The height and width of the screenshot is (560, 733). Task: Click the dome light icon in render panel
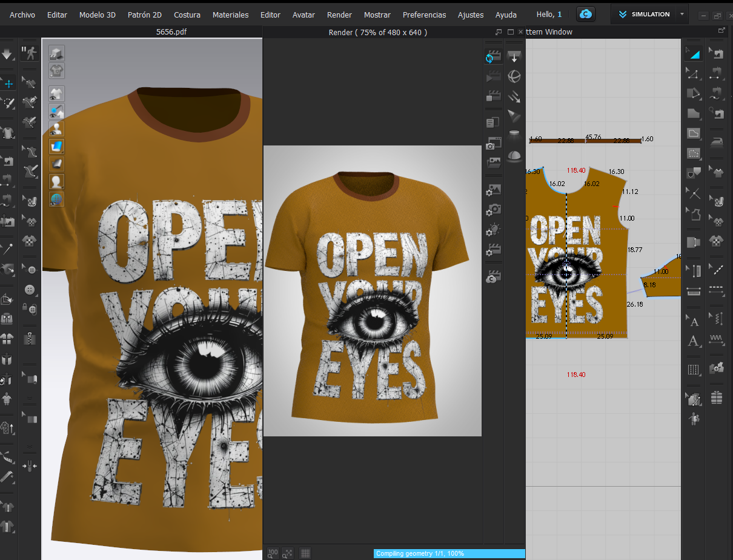(x=514, y=155)
